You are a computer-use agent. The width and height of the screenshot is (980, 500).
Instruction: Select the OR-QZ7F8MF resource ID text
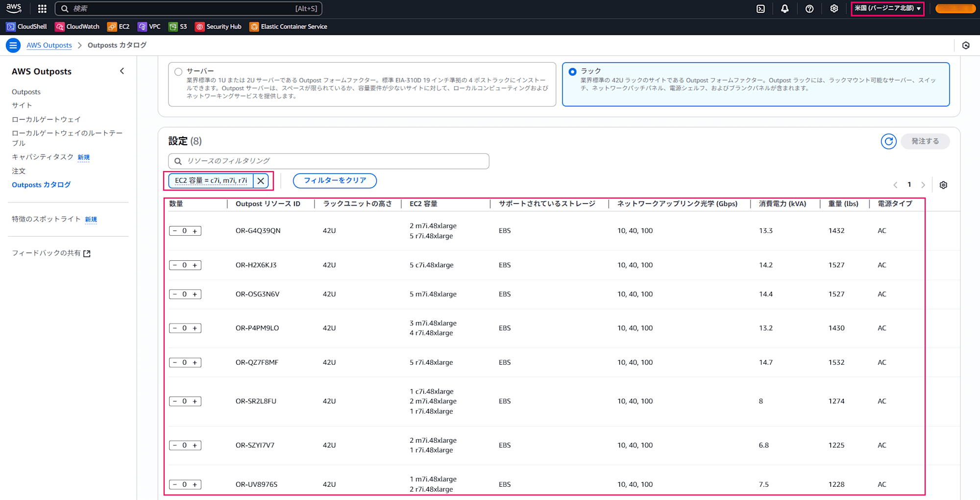click(257, 362)
